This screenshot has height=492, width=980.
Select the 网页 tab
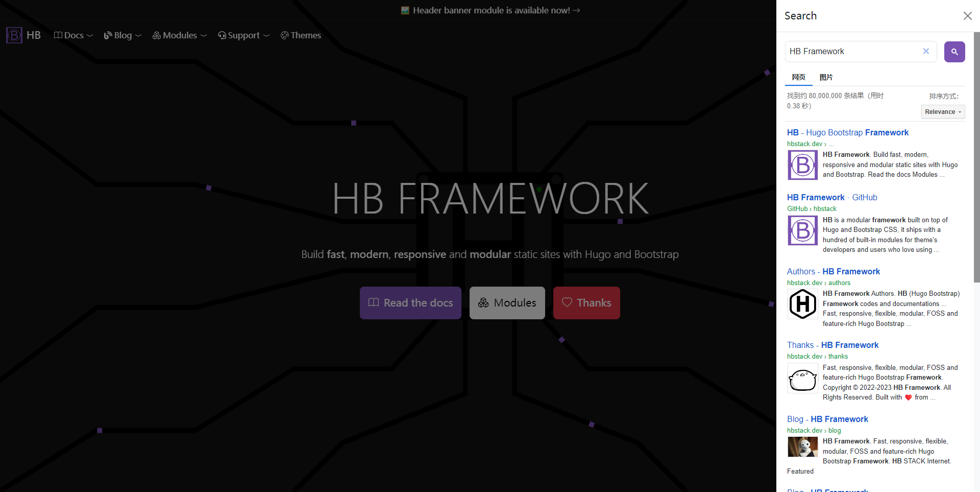[x=798, y=77]
